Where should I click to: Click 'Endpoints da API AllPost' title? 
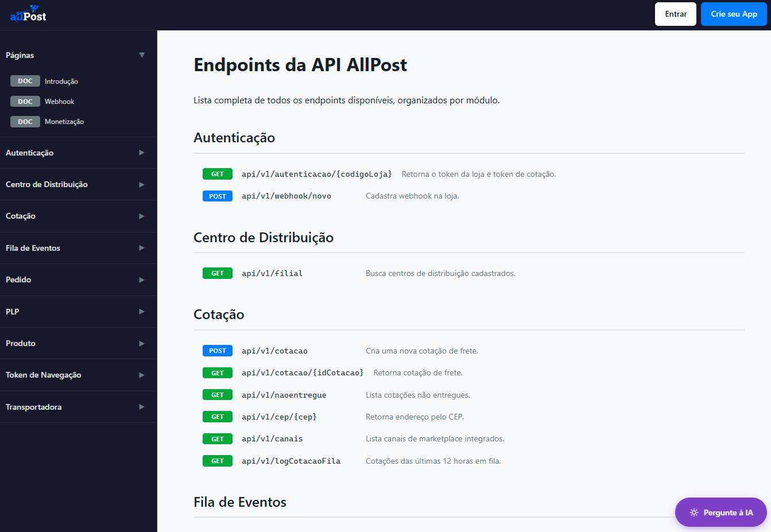pyautogui.click(x=300, y=65)
